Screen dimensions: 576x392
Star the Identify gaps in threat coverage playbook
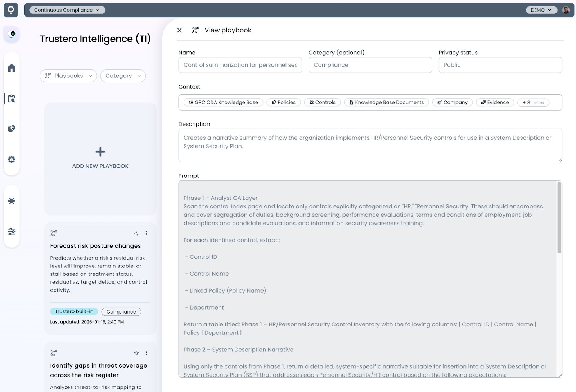136,353
